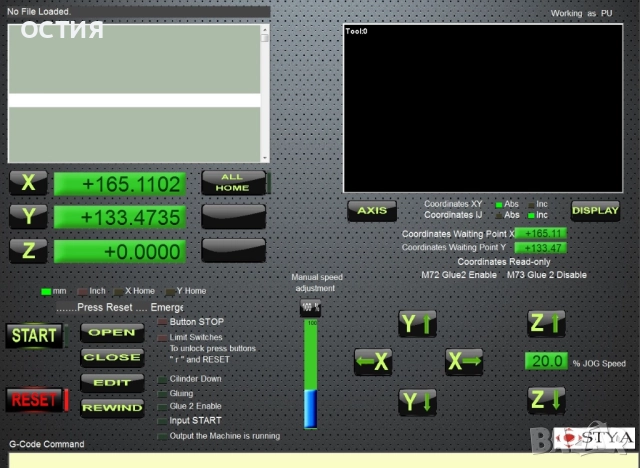Toggle Coordinates IJ Inc indicator
Viewport: 640px width, 468px height.
click(x=532, y=215)
